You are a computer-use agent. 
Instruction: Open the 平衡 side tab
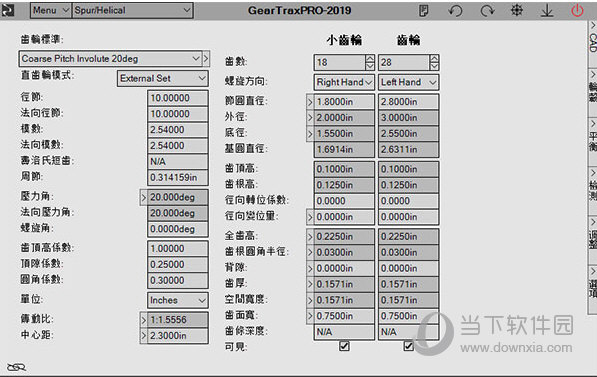593,141
